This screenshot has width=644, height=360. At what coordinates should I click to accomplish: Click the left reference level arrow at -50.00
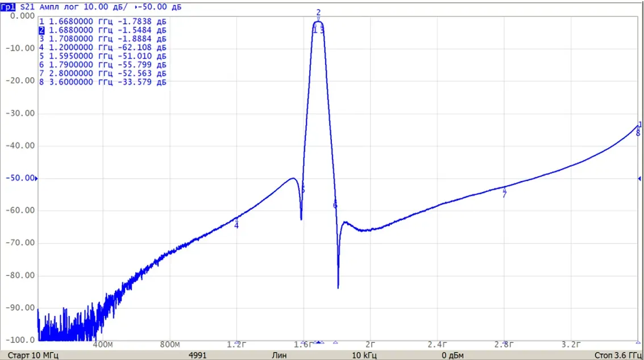coord(36,178)
